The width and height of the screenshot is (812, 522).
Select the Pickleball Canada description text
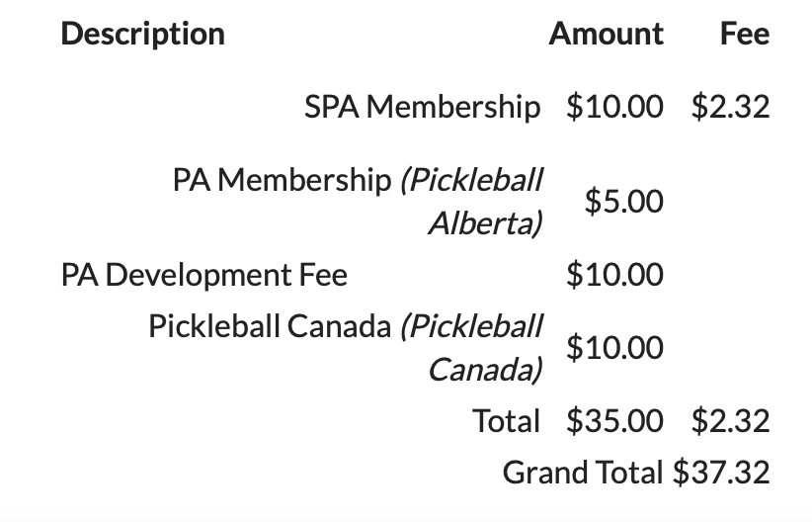346,348
